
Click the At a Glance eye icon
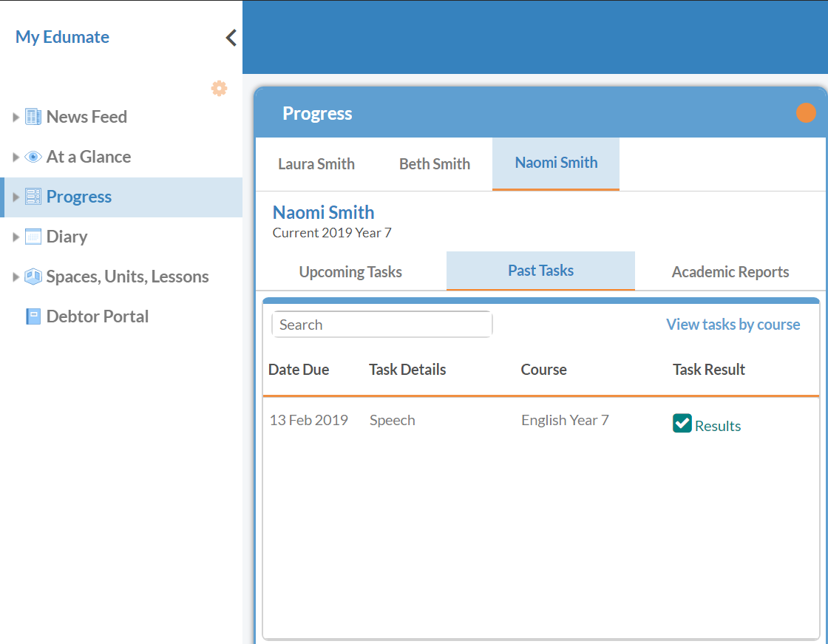coord(33,157)
